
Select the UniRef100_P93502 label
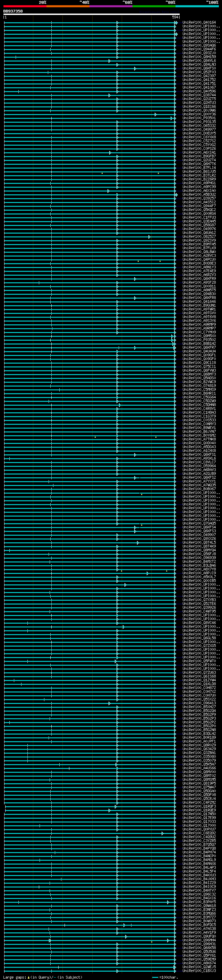[x=199, y=340]
